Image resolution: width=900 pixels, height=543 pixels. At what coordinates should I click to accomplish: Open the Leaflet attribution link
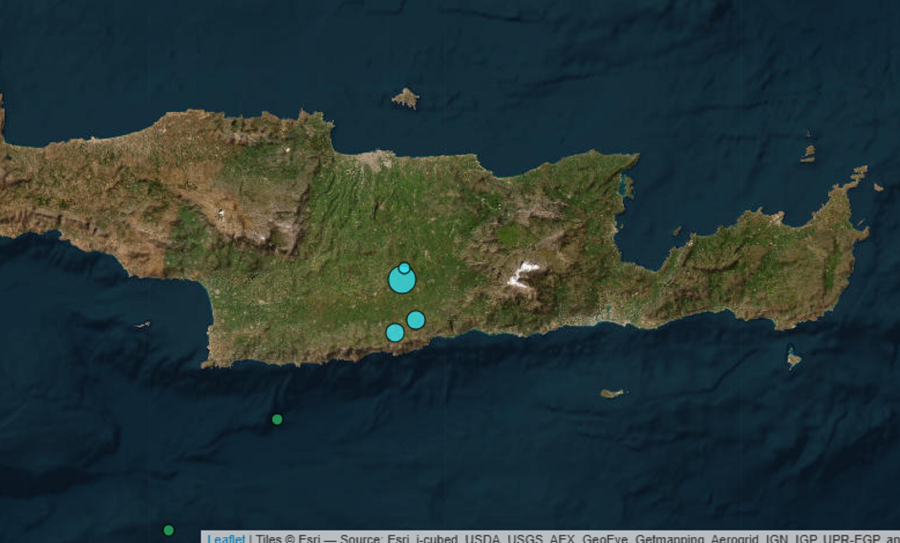point(226,538)
